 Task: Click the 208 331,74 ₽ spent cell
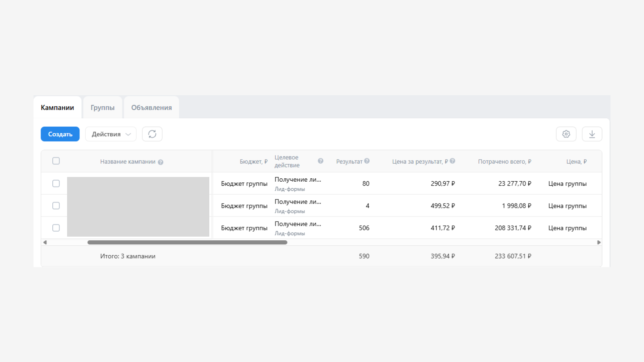(x=513, y=228)
